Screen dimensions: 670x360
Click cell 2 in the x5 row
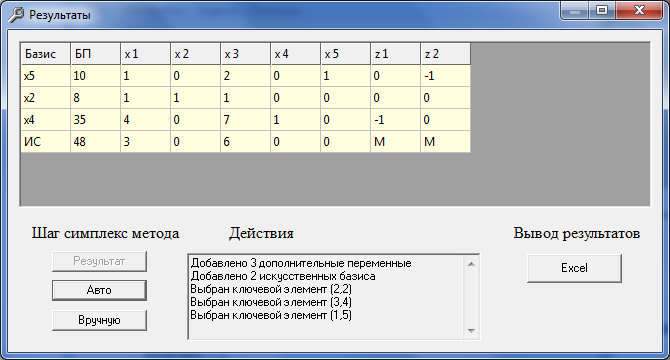click(x=245, y=76)
